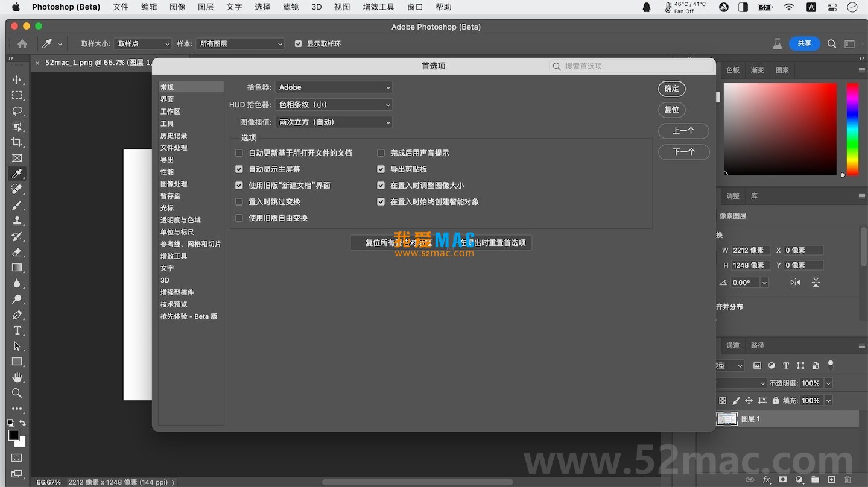This screenshot has height=487, width=868.
Task: Select the Crop tool
Action: 17,142
